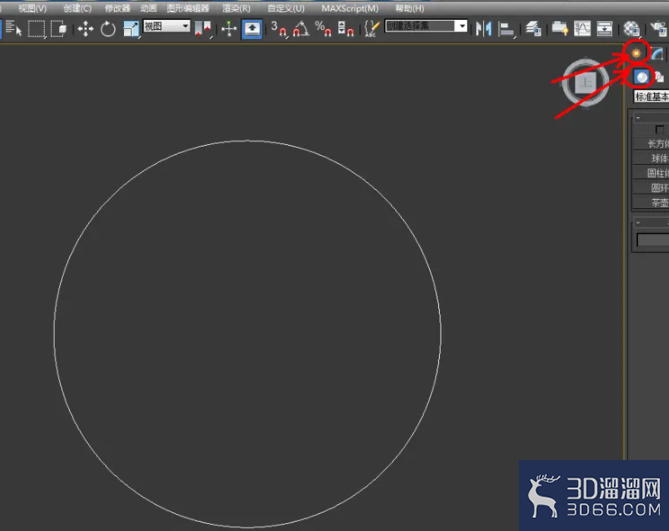The height and width of the screenshot is (531, 669).
Task: Click the object name input field
Action: coord(653,240)
